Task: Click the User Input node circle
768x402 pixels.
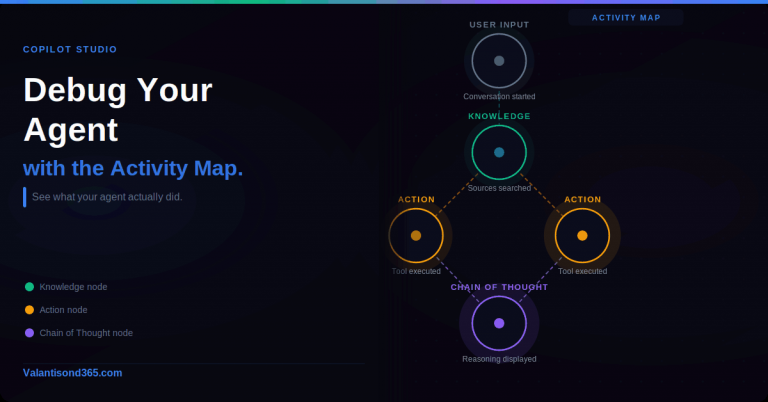Action: point(499,61)
